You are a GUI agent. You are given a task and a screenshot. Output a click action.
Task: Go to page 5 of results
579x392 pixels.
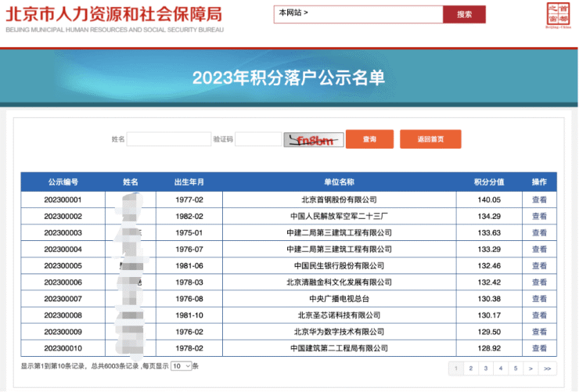point(515,368)
